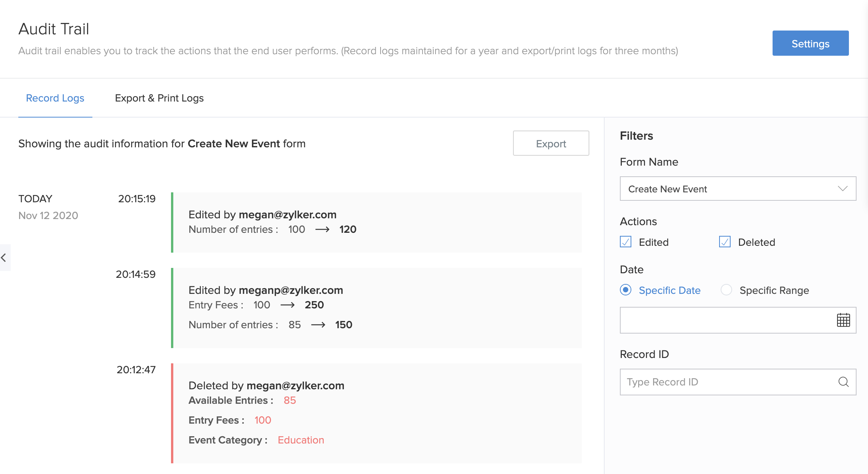This screenshot has width=868, height=474.
Task: Select the Specific Date radio button
Action: pyautogui.click(x=626, y=290)
